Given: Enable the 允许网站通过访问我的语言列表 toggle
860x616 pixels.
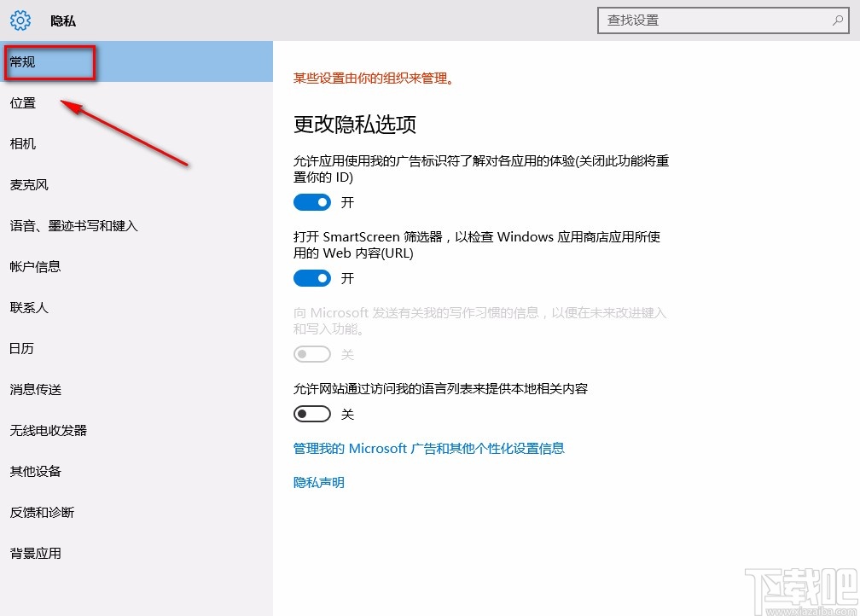Looking at the screenshot, I should coord(311,414).
